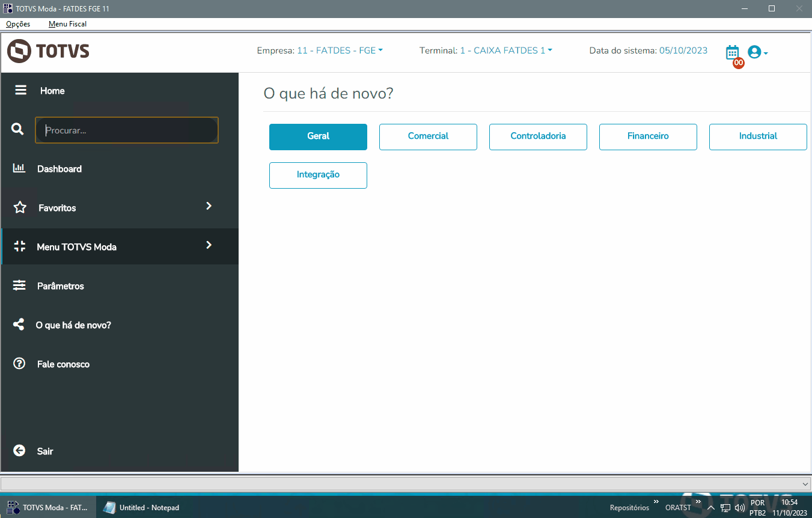812x518 pixels.
Task: Click the Sair back-arrow icon
Action: click(x=19, y=451)
